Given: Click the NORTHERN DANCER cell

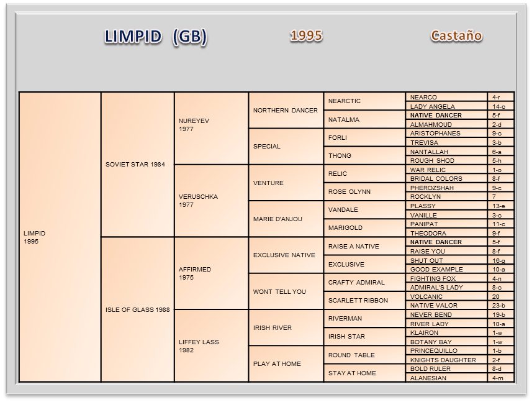Looking at the screenshot, I should click(x=285, y=110).
